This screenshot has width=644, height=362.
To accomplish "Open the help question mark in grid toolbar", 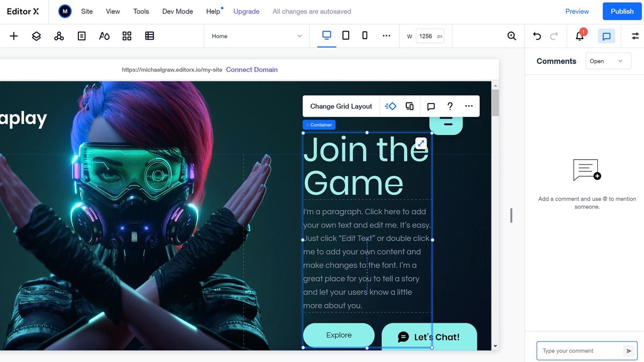I will tap(450, 106).
